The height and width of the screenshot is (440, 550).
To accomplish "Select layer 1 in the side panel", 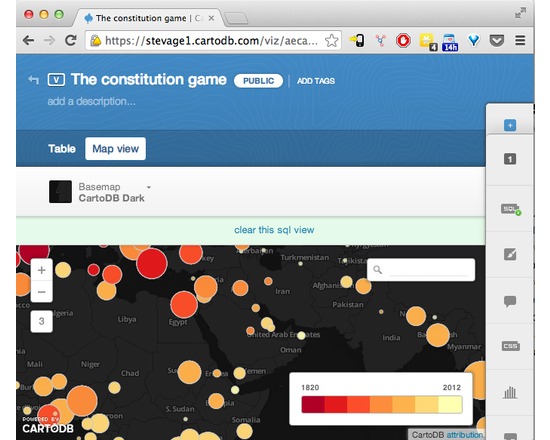I will (x=510, y=159).
